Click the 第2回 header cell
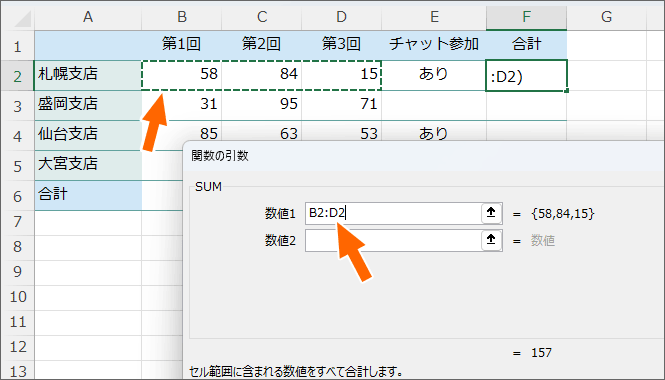The width and height of the screenshot is (665, 380). 262,45
